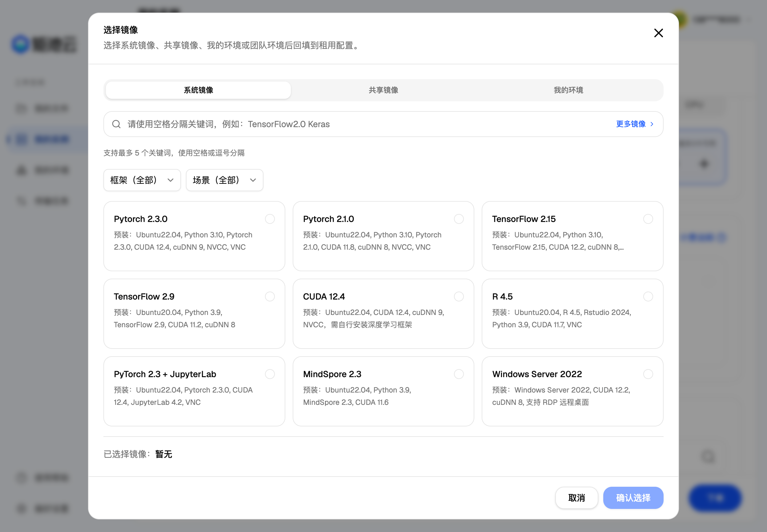Viewport: 767px width, 532px height.
Task: Click the 支持最多 5 个关键词 hint text
Action: tap(174, 153)
